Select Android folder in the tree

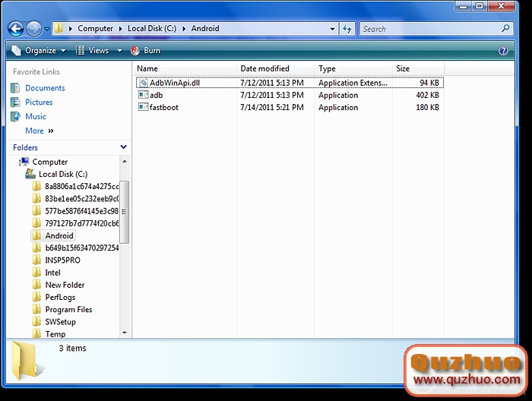pyautogui.click(x=59, y=235)
